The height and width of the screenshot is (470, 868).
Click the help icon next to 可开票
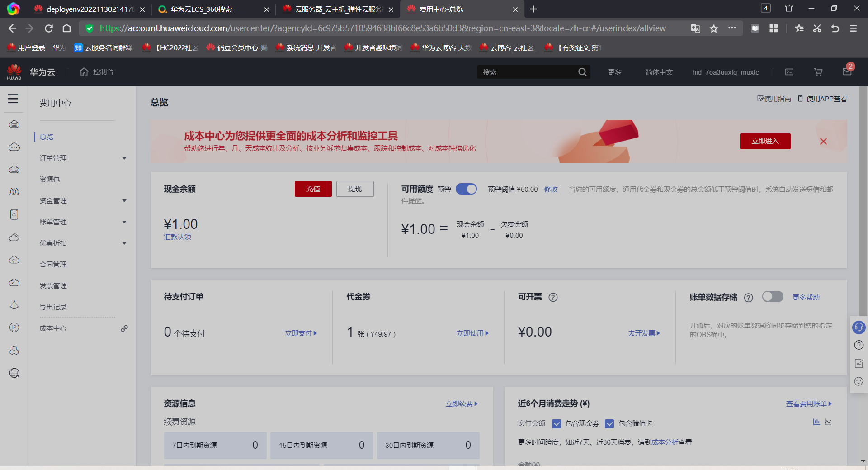(x=553, y=297)
